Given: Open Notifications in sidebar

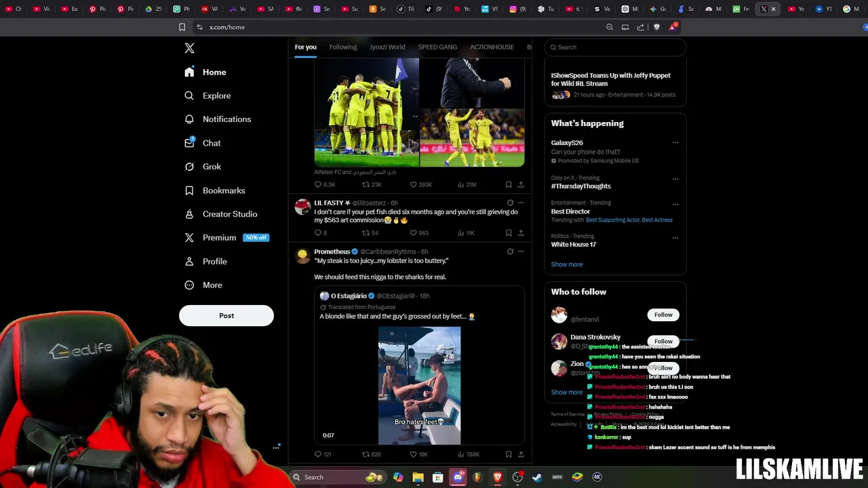Looking at the screenshot, I should click(218, 119).
